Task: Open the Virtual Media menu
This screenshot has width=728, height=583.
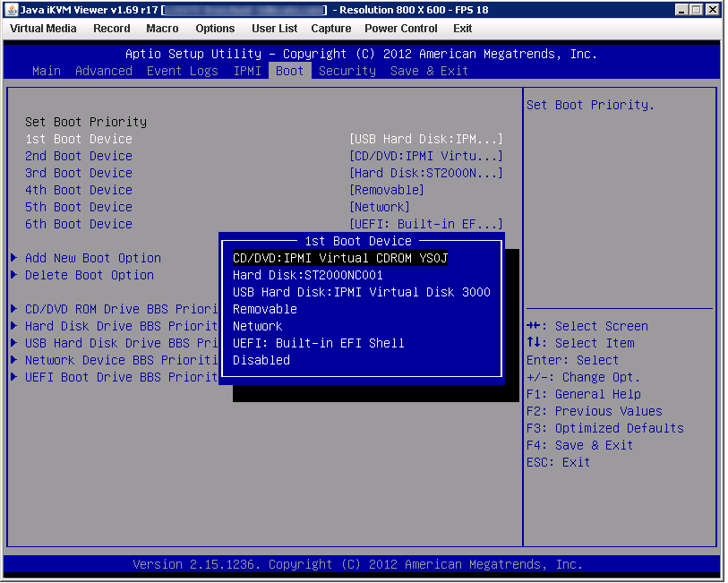Action: point(43,29)
